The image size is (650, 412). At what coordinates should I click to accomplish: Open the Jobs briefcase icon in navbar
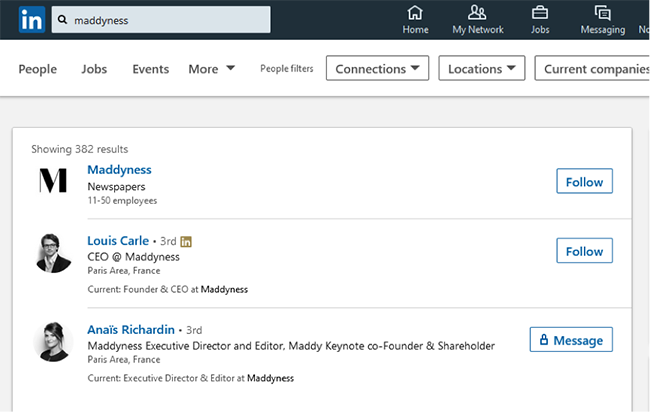540,13
